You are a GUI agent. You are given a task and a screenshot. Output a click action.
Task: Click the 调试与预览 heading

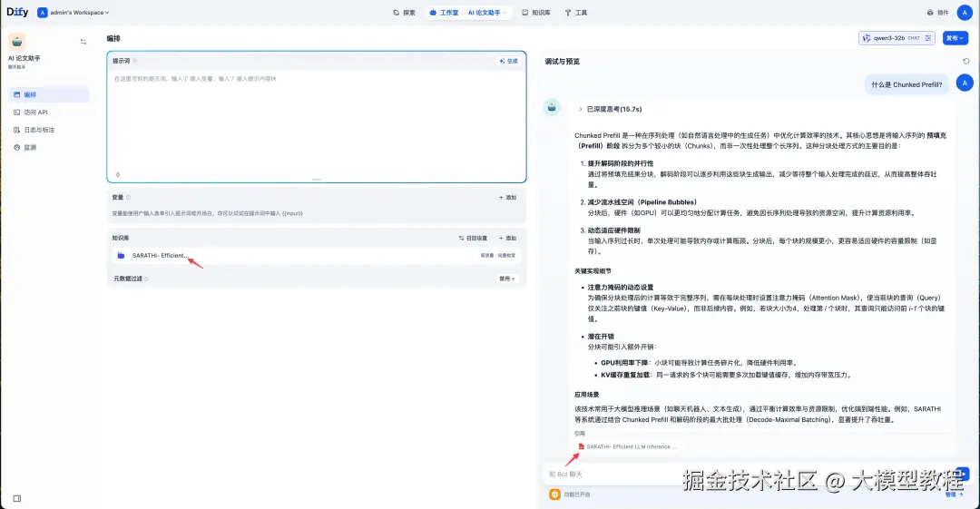(563, 62)
